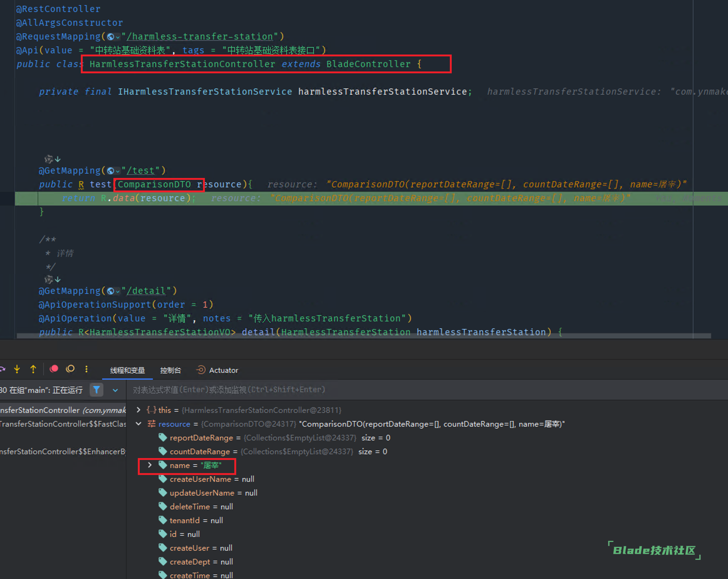Image resolution: width=728 pixels, height=579 pixels.
Task: Expand the 'this' variable node
Action: (138, 410)
